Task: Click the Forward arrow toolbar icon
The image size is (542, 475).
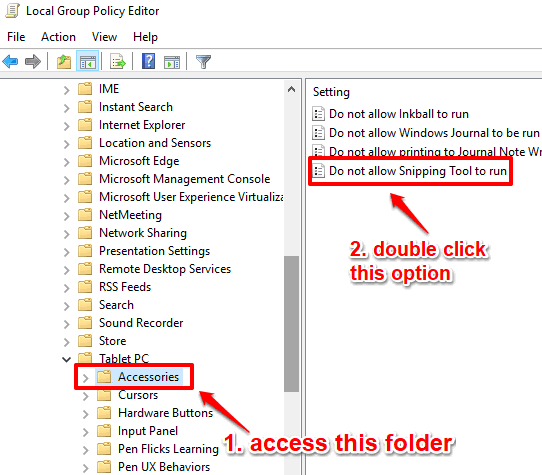Action: (33, 62)
